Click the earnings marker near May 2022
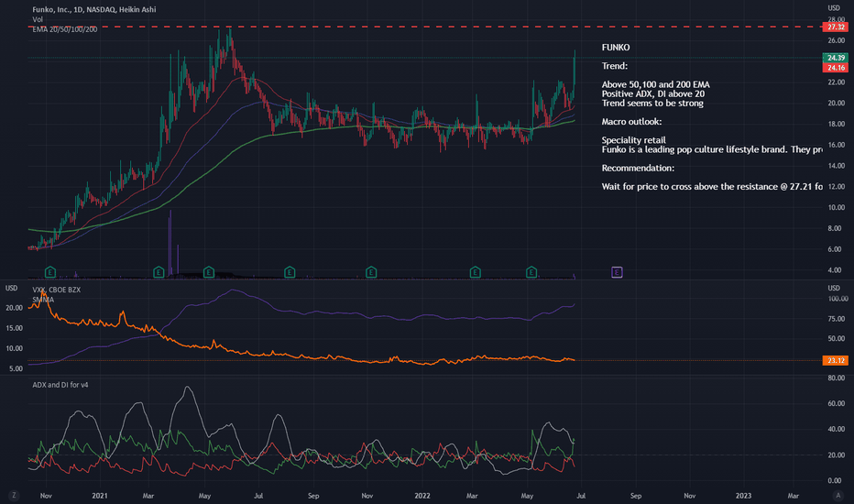854x504 pixels. (x=531, y=272)
